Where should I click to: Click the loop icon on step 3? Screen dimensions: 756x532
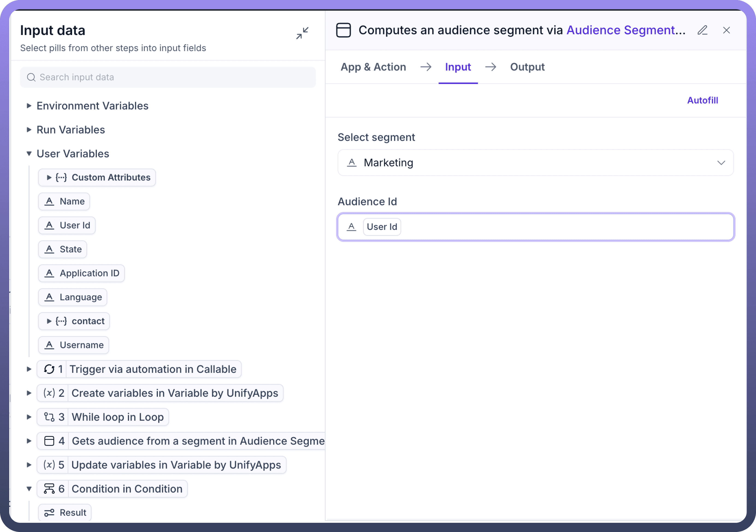tap(49, 417)
